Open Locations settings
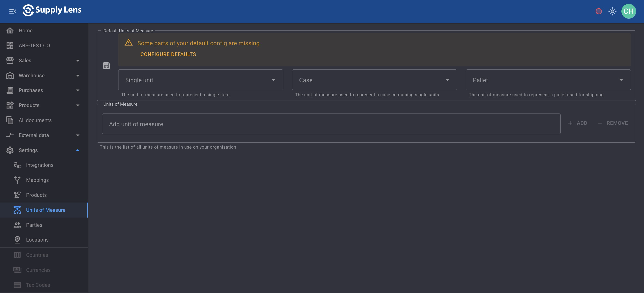 click(44, 240)
